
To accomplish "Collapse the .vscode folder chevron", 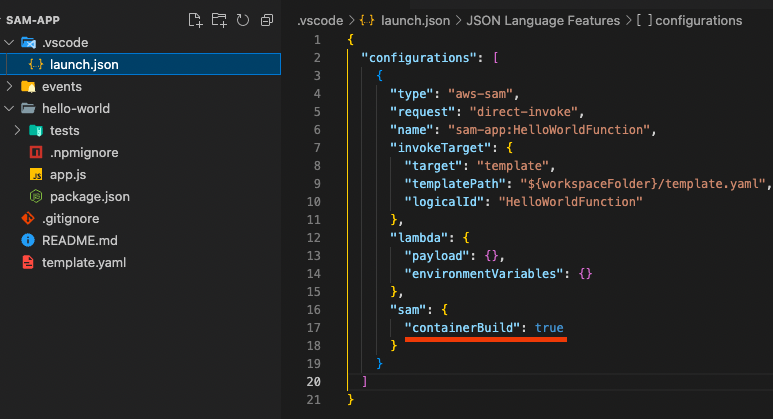I will click(9, 42).
